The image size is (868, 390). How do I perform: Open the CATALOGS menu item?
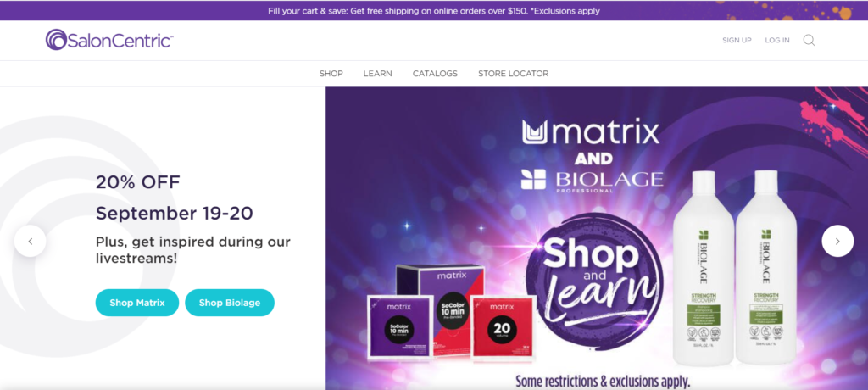point(435,74)
